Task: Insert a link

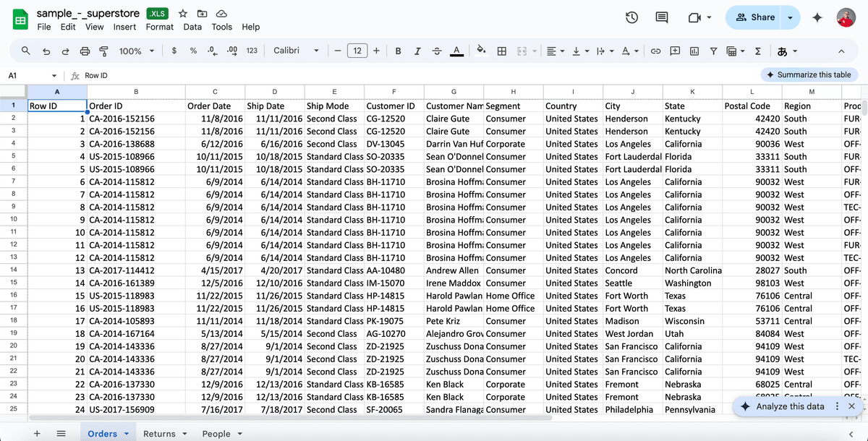Action: [655, 51]
